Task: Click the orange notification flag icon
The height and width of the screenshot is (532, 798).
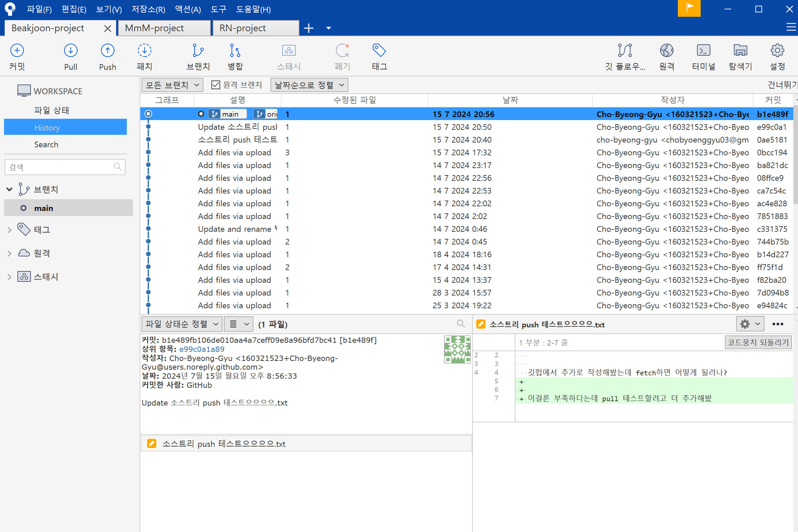Action: click(x=689, y=8)
